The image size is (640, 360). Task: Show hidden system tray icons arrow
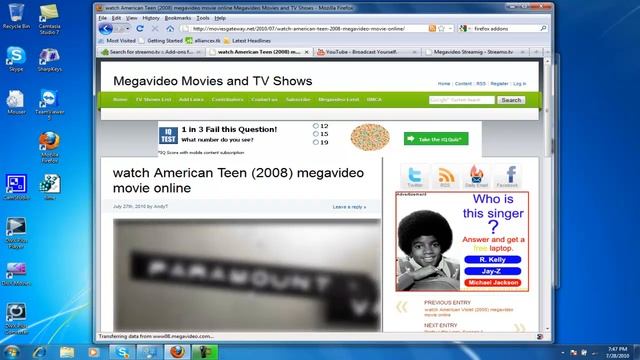[562, 353]
